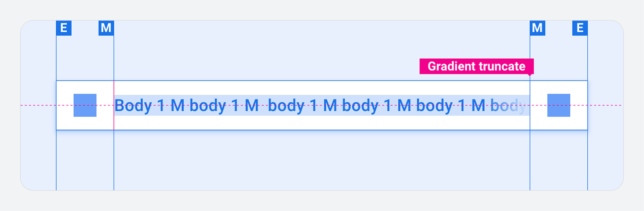Viewport: 644px width, 211px height.
Task: Click left margin column between E and M above row
Action: pyautogui.click(x=85, y=58)
